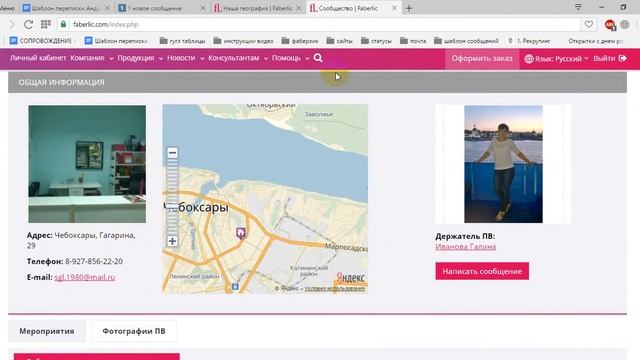Click the 'ОБЩАЯ ИНФОРМАЦИЯ' section header
The height and width of the screenshot is (360, 640).
tap(318, 82)
